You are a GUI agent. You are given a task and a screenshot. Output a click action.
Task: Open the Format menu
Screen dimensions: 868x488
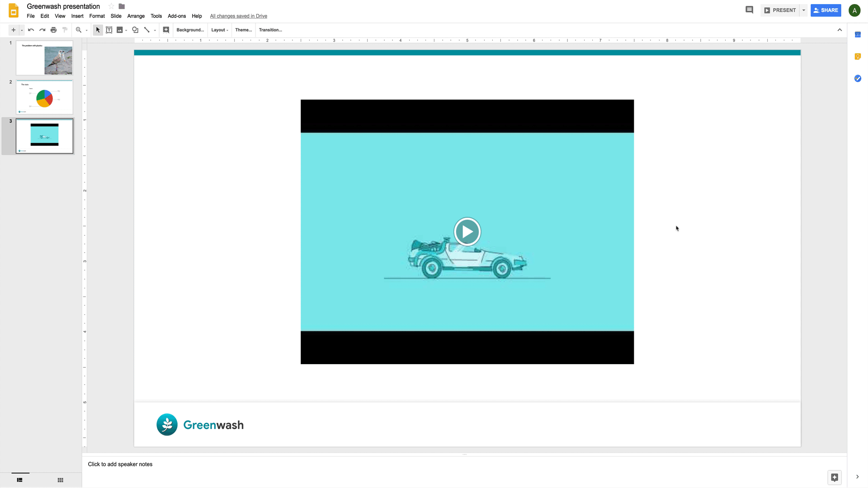tap(97, 16)
